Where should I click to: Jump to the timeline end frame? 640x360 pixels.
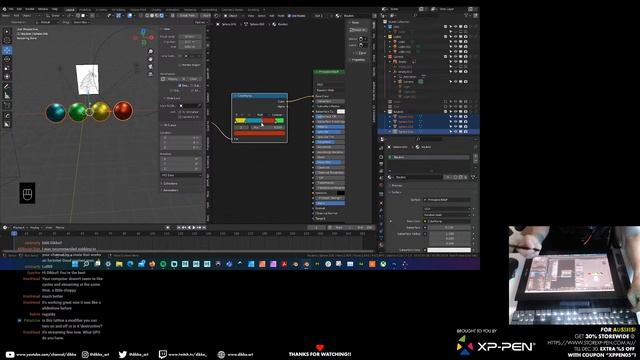tap(204, 227)
